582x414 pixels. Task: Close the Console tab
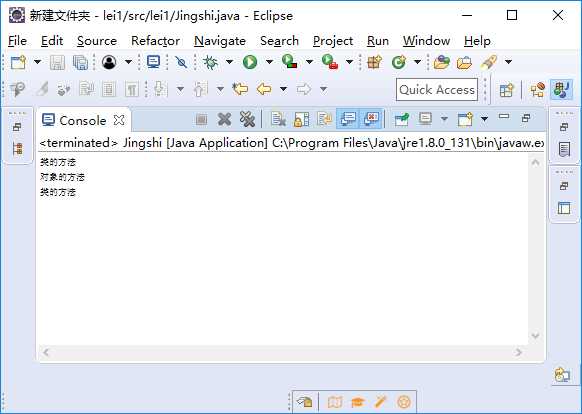point(119,120)
